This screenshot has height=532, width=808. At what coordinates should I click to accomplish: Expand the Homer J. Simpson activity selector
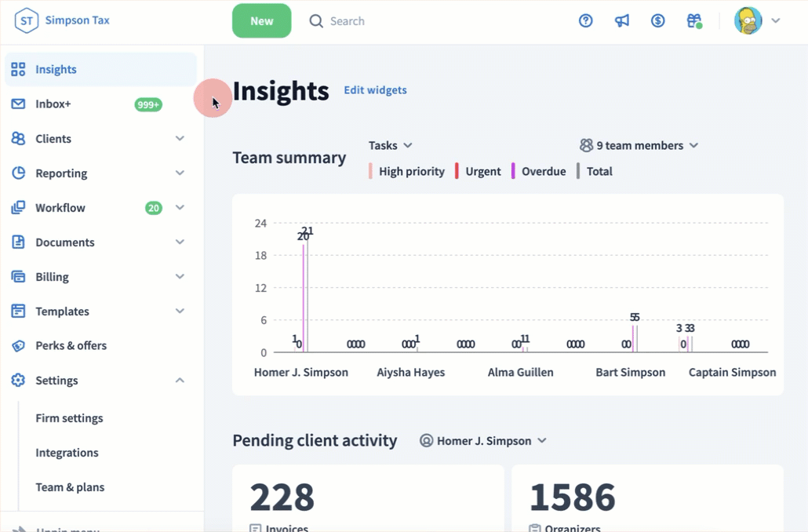(483, 441)
